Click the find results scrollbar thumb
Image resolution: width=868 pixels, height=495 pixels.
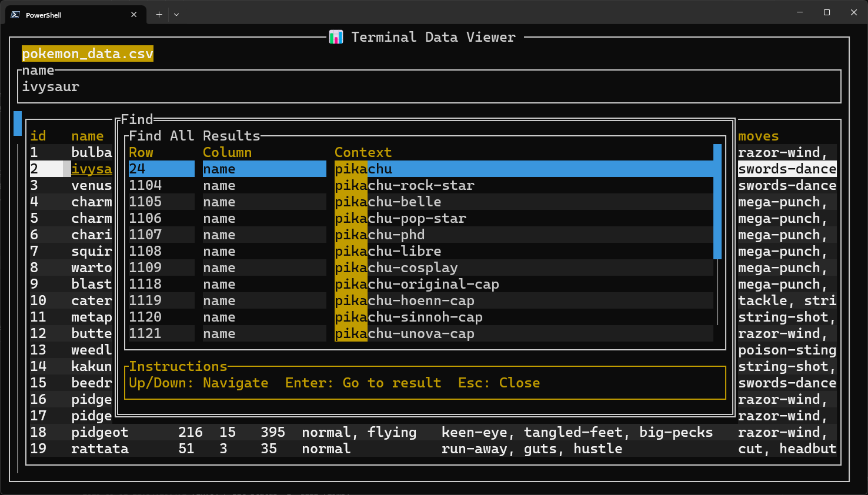pyautogui.click(x=717, y=202)
